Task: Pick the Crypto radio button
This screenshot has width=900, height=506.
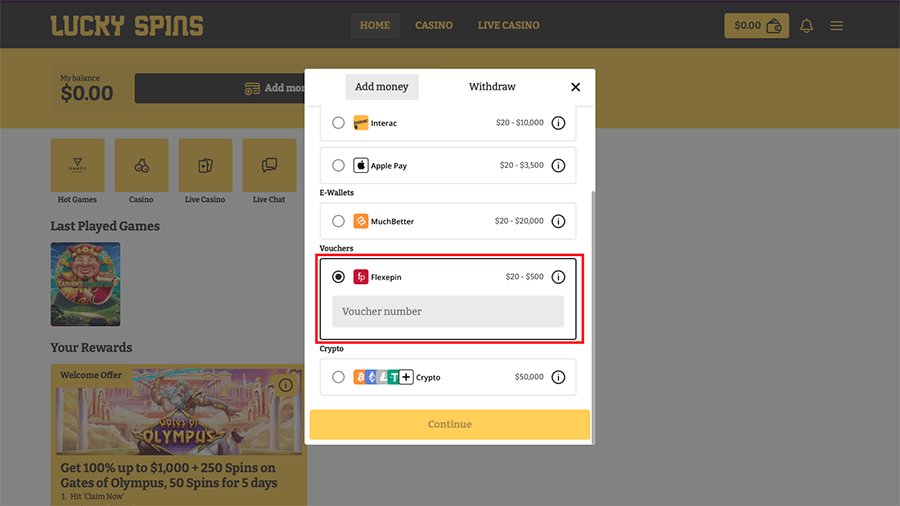Action: pos(338,377)
